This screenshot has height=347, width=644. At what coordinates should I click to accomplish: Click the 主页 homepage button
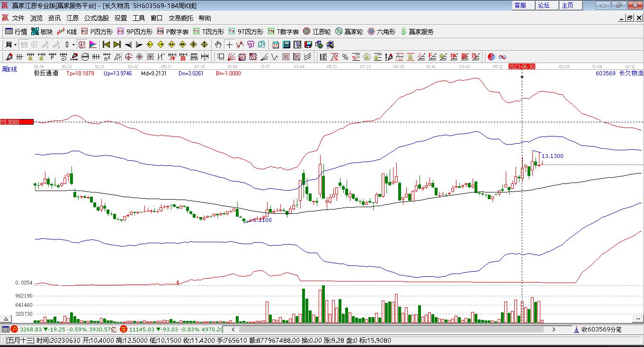pos(570,5)
